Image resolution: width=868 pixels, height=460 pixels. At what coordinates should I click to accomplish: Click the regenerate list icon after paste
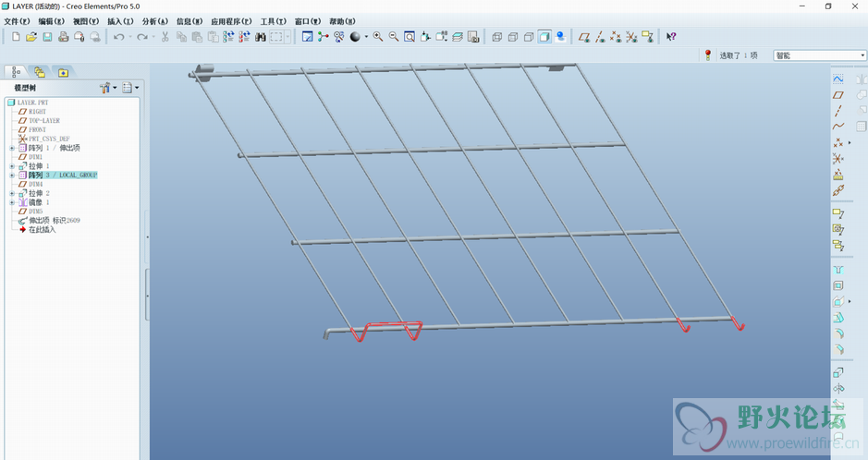tap(228, 37)
